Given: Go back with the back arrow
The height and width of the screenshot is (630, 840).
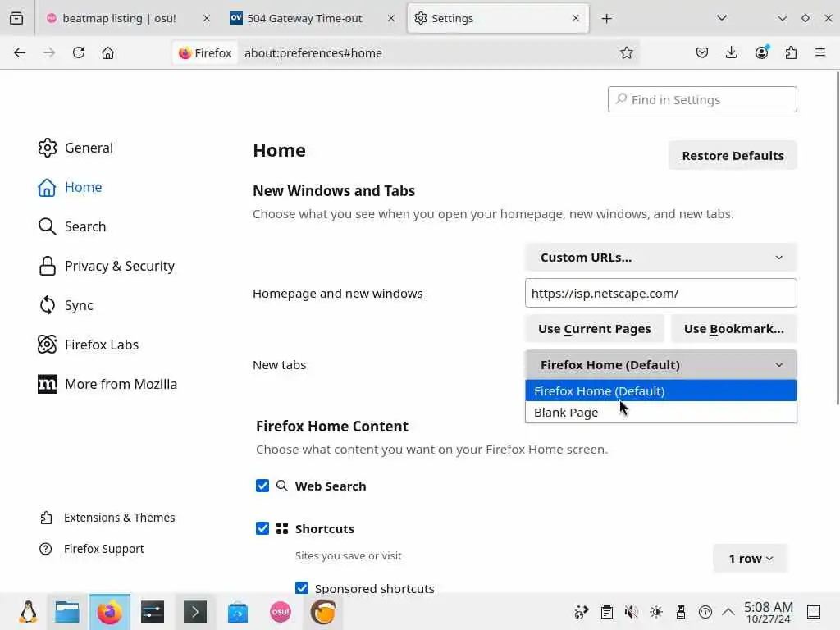Looking at the screenshot, I should (x=20, y=52).
